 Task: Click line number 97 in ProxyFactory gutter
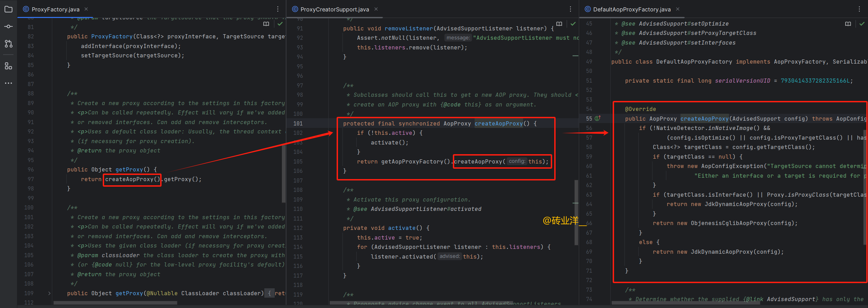pos(31,179)
